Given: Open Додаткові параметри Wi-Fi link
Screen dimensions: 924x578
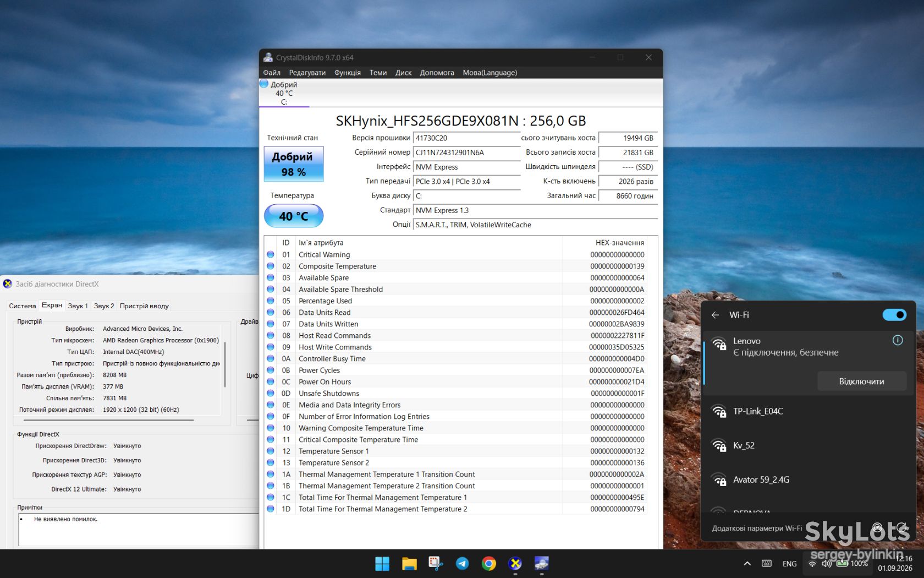Looking at the screenshot, I should pyautogui.click(x=757, y=528).
